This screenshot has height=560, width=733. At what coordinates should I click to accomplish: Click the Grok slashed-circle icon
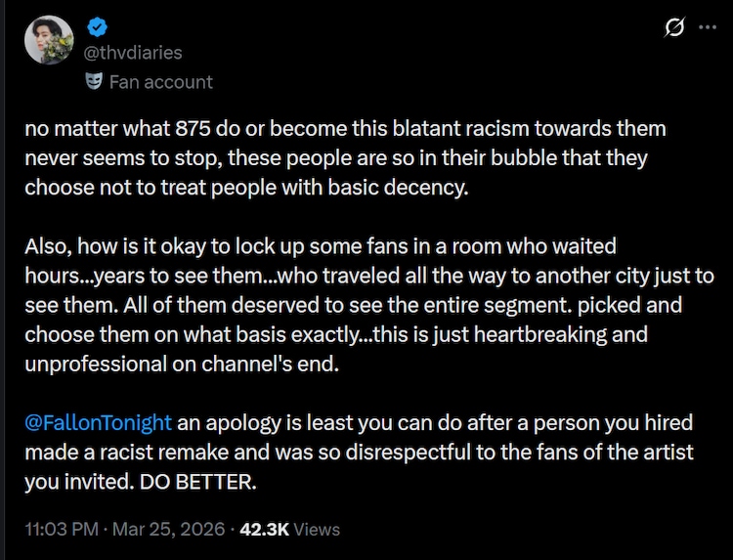[674, 28]
